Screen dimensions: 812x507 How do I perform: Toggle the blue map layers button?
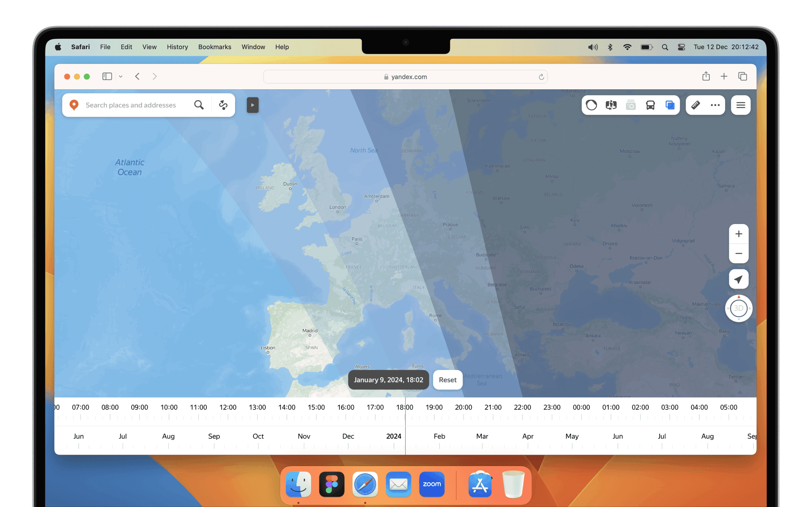coord(670,105)
